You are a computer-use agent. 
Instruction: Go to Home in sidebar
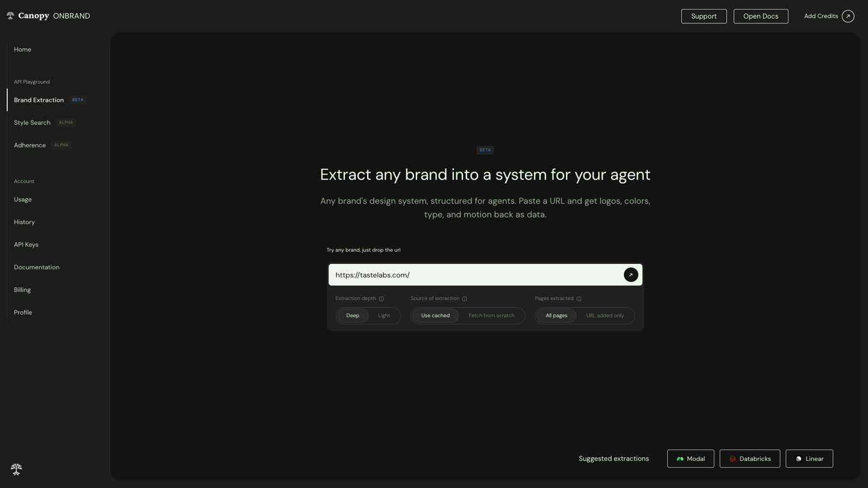pyautogui.click(x=22, y=49)
